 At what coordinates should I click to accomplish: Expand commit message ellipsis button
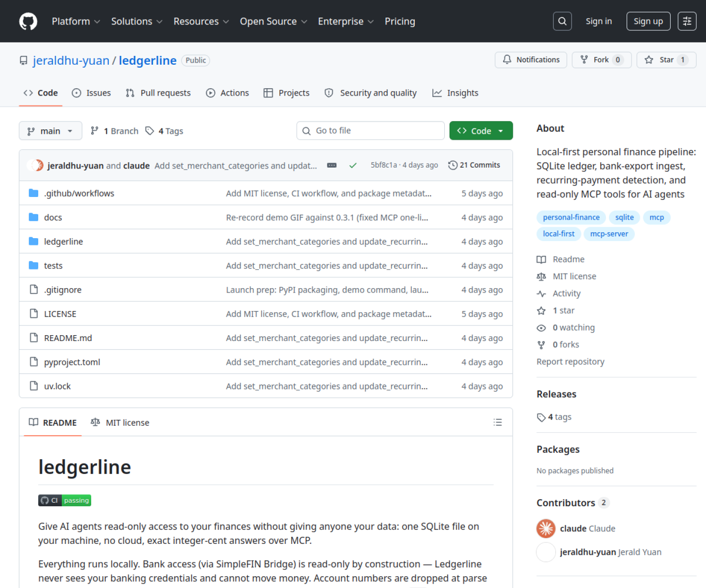tap(332, 166)
